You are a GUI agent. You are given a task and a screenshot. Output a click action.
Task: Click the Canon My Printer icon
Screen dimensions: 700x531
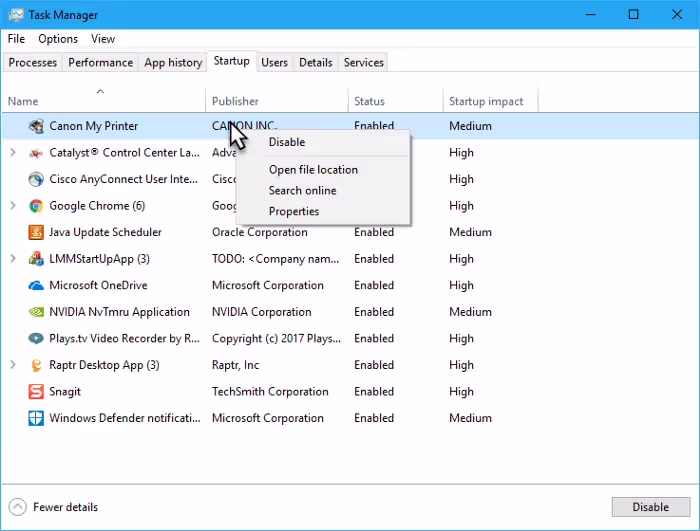coord(36,126)
